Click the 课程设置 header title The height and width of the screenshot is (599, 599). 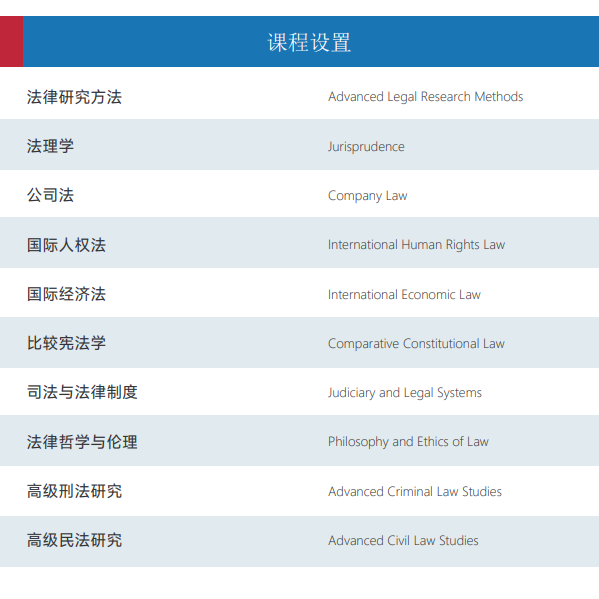tap(309, 42)
